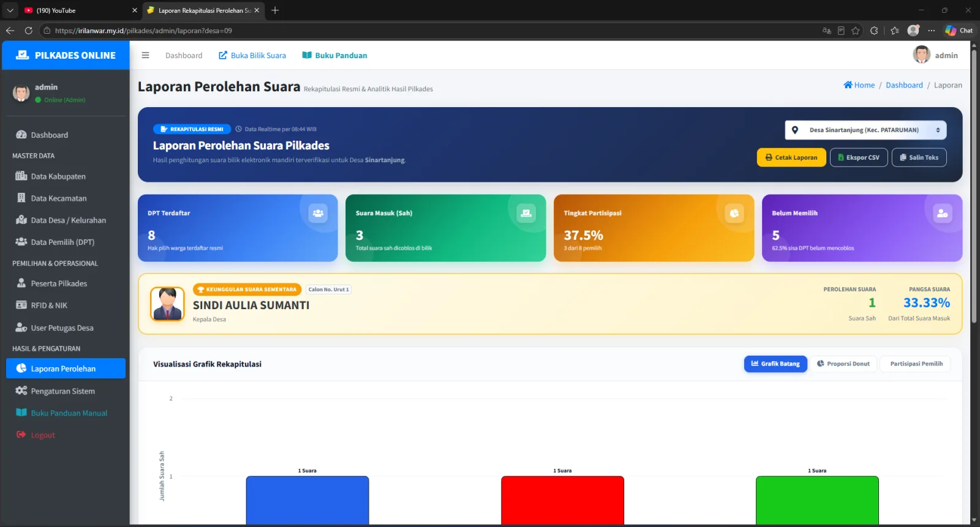Viewport: 980px width, 527px height.
Task: Click the Tingkat Partisipasi pie chart icon
Action: coord(734,213)
